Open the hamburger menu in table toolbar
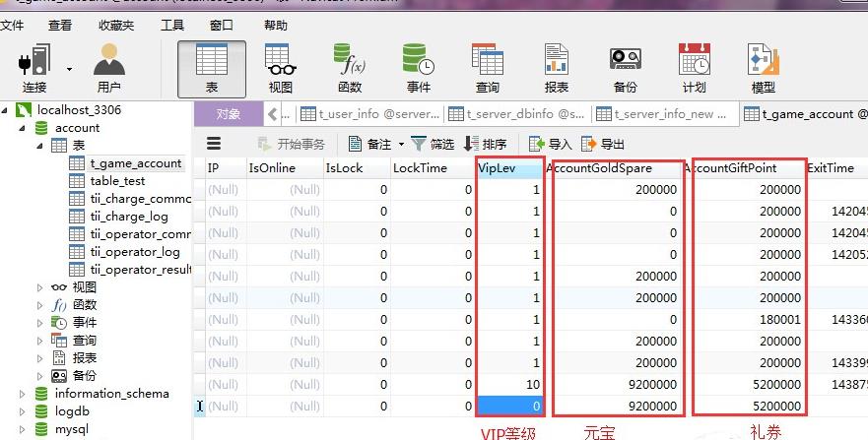 point(214,144)
